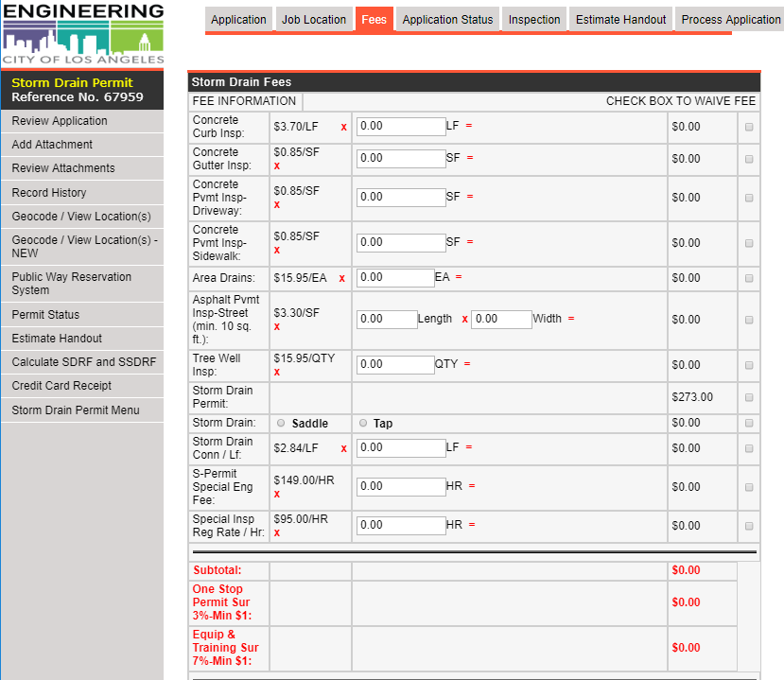Click the $273.00 Storm Drain Permit amount
Viewport: 784px width, 680px height.
coord(692,397)
